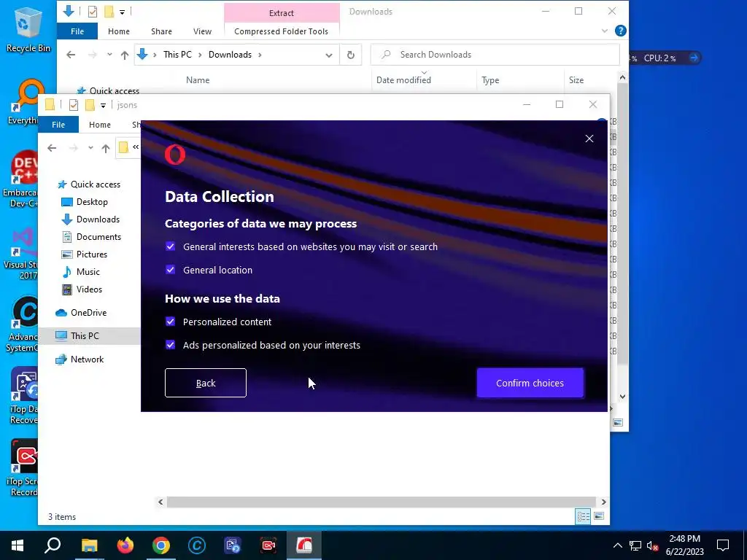
Task: Click back arrow in jsons window
Action: [x=52, y=148]
